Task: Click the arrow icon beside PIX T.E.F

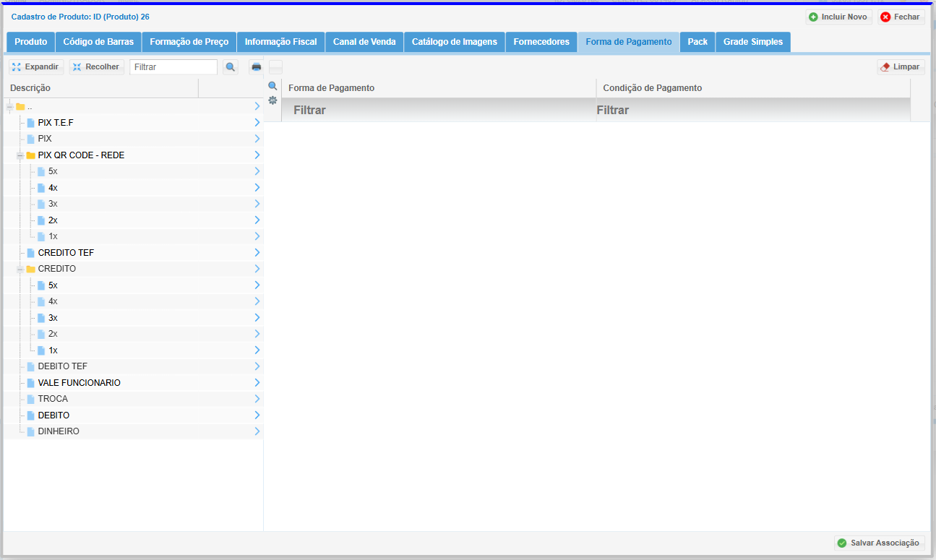Action: tap(257, 123)
